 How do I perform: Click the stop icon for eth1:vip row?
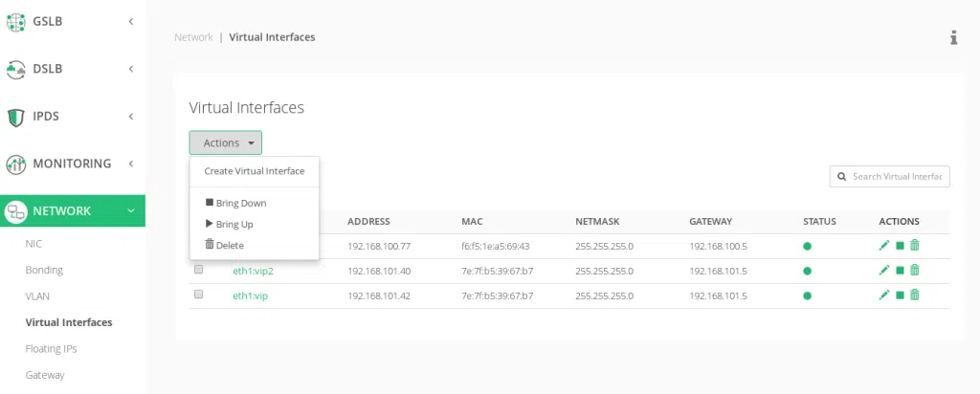(900, 295)
